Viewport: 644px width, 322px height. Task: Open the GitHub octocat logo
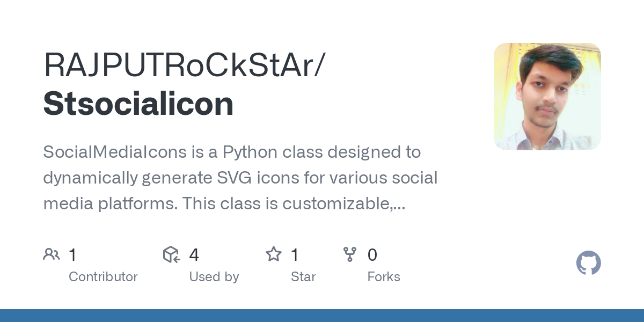coord(588,263)
